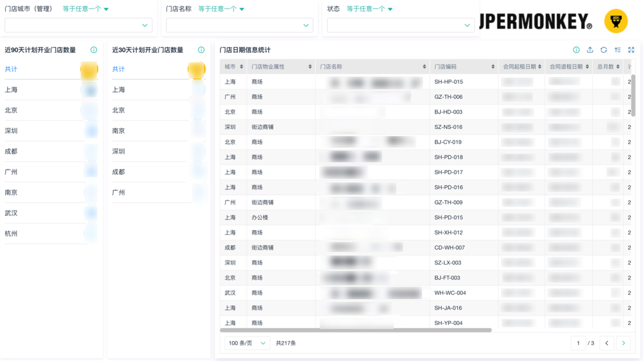Refresh the 门店日期信息统计 table
This screenshot has width=644, height=361.
(x=604, y=50)
